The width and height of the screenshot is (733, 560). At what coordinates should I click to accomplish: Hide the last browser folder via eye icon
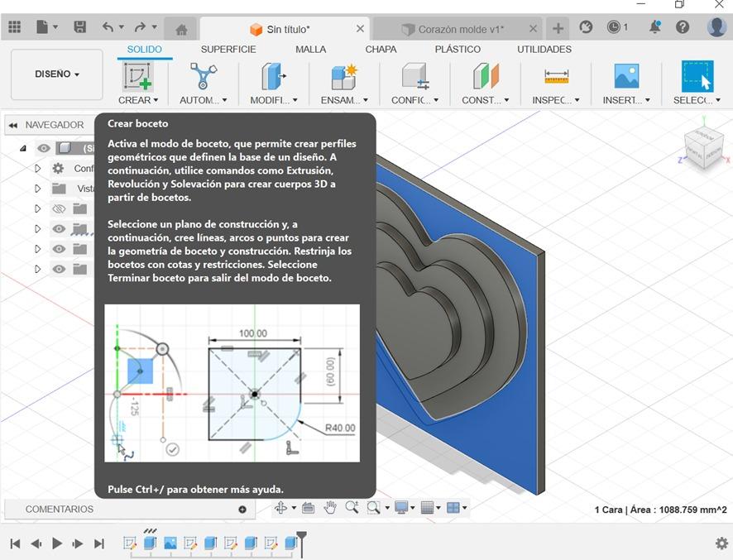point(59,269)
